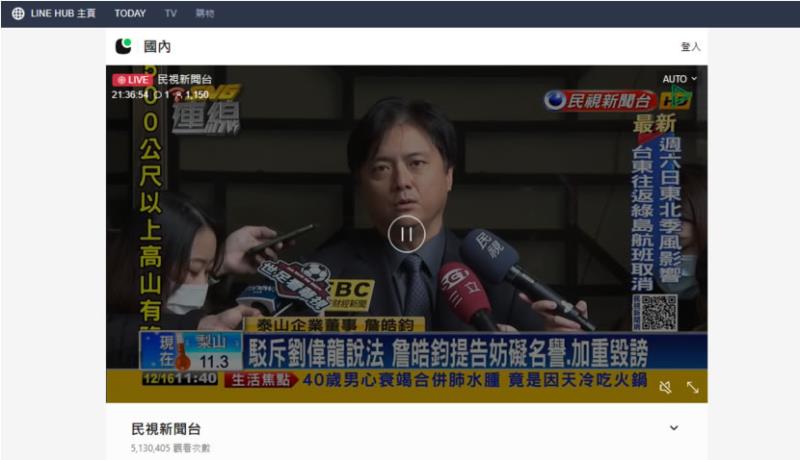Open the AUTO quality dropdown
Screen dimensions: 800x460
tap(679, 79)
